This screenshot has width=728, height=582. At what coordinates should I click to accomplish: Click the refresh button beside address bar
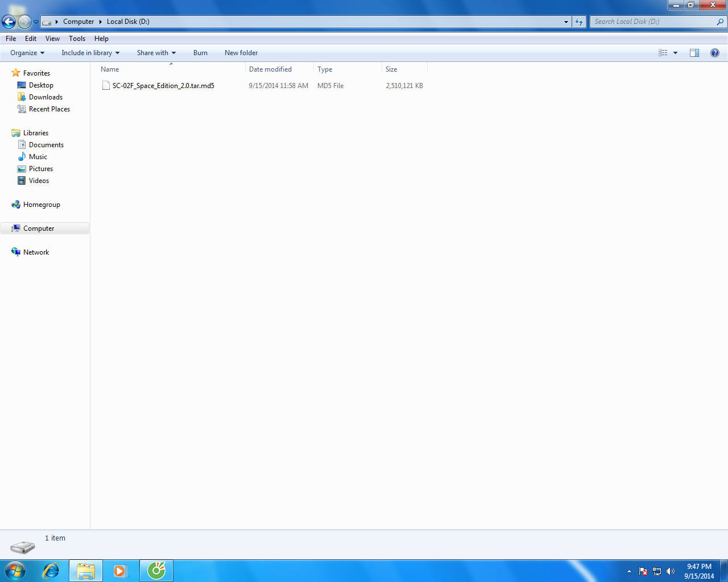[579, 22]
